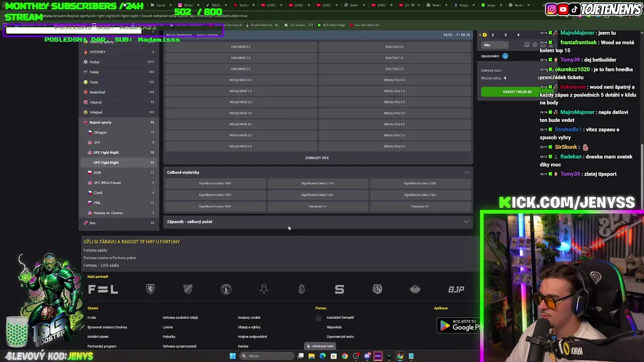The width and height of the screenshot is (644, 362).
Task: Open the Loterie footer link
Action: 168,327
